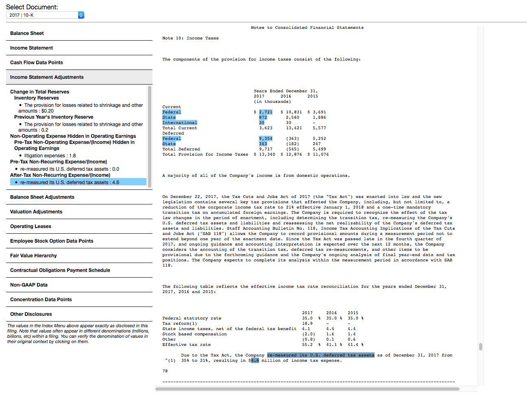Click Non-Operating Expense Hidden in Operating Earnings

pyautogui.click(x=73, y=136)
